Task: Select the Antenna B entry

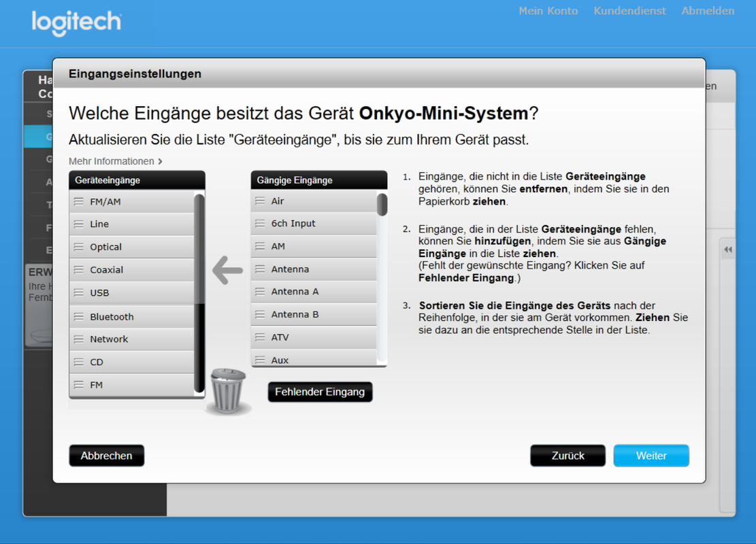Action: [x=314, y=314]
